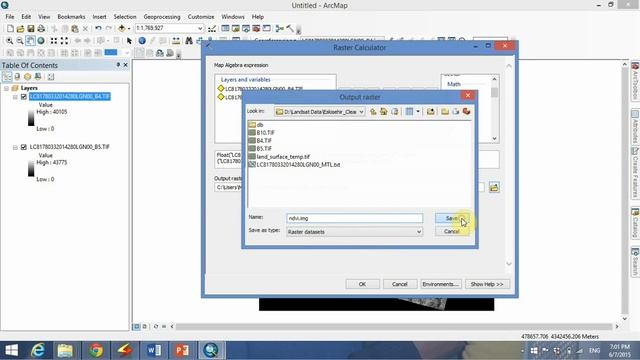Open the Customize menu
Screen dimensions: 640x360
click(201, 17)
